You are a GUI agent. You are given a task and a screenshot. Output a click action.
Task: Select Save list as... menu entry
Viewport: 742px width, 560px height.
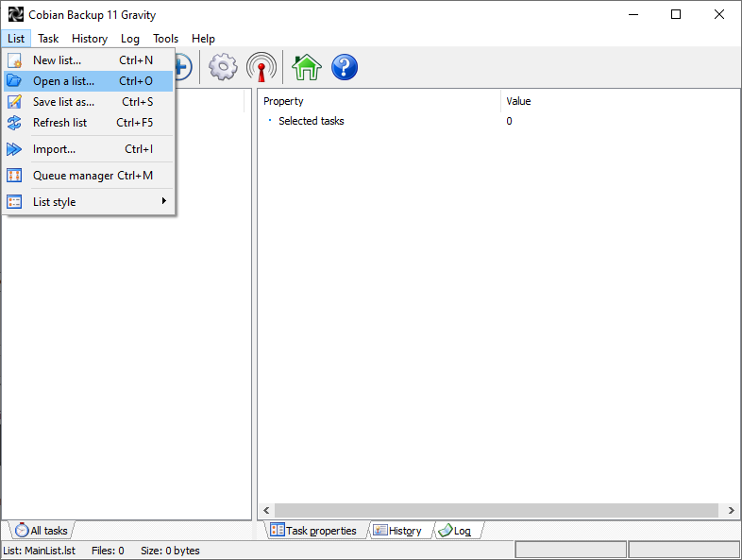[63, 102]
